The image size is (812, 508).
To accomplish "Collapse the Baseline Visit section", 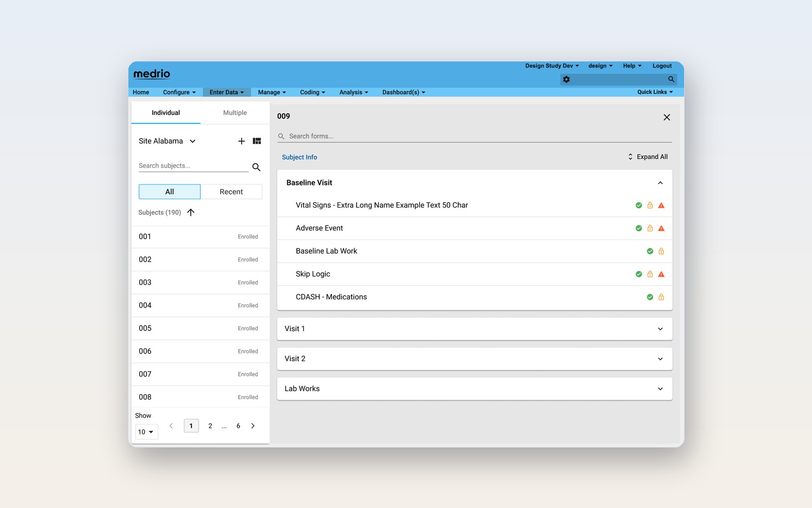I will [660, 183].
